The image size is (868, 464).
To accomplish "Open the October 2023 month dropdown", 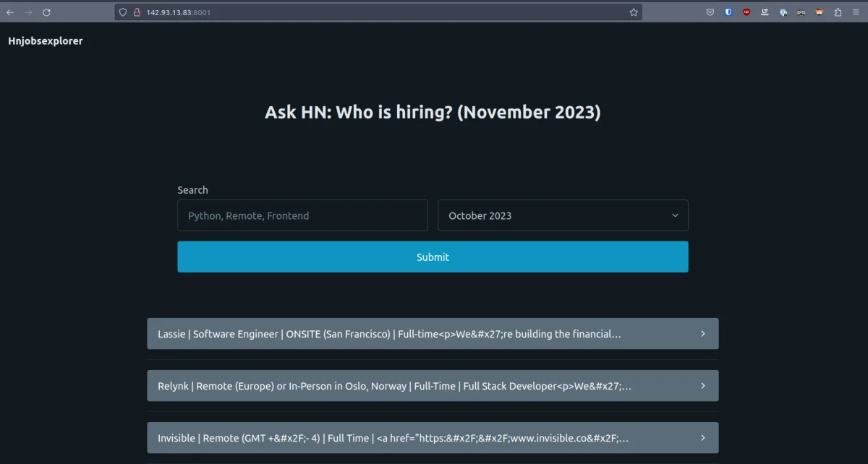I will [563, 215].
